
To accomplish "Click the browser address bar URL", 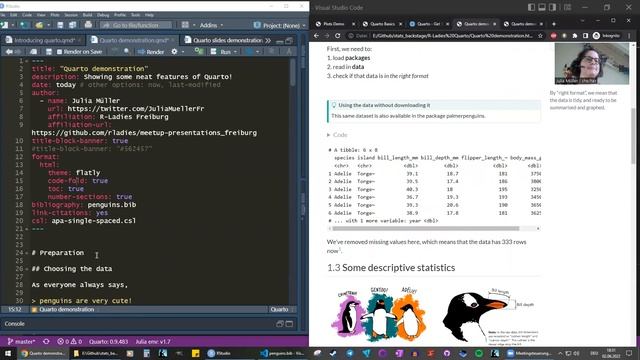I will 452,36.
